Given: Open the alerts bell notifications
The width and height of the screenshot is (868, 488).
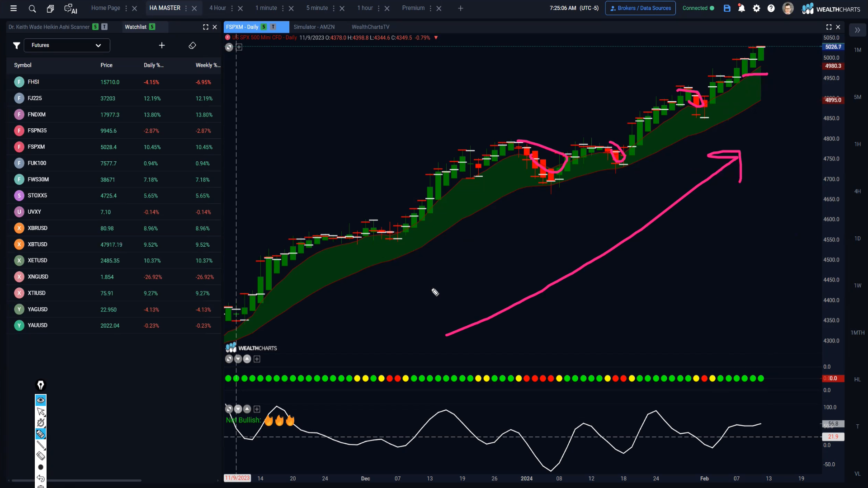Looking at the screenshot, I should click(x=741, y=8).
